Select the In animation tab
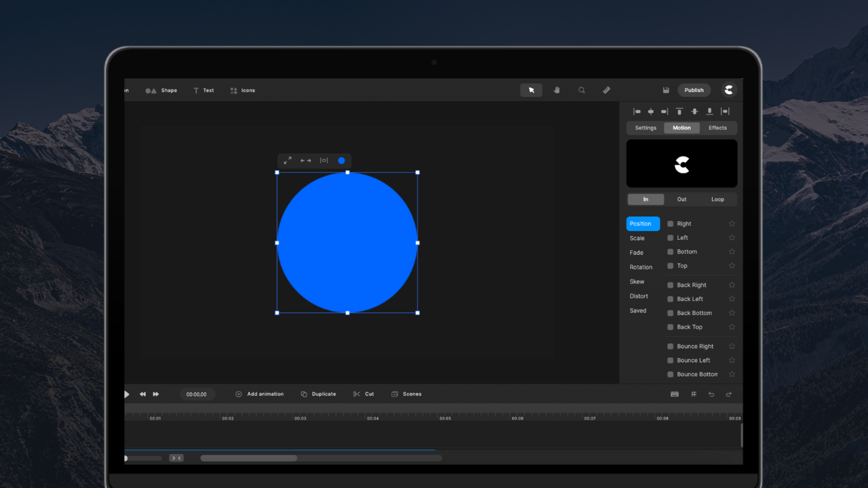The width and height of the screenshot is (868, 488). [x=646, y=199]
